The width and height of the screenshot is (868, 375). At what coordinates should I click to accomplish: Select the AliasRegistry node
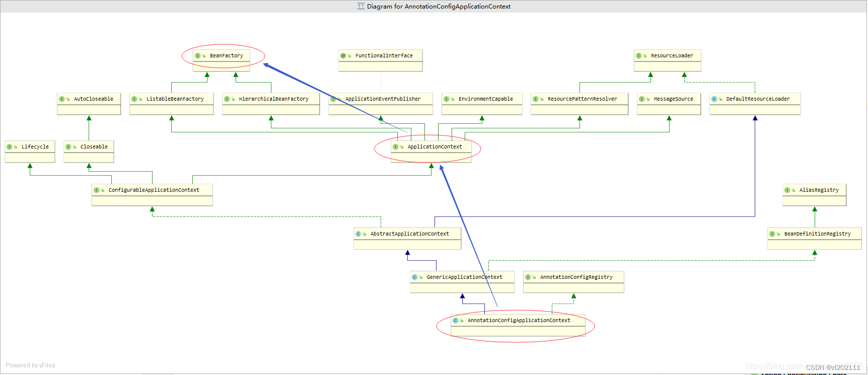coord(815,195)
